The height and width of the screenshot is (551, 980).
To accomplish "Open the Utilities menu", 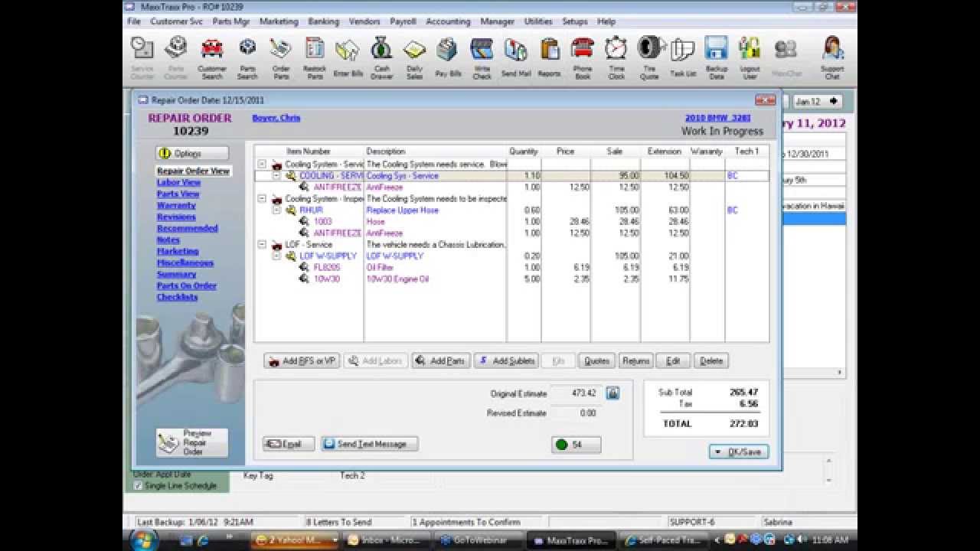I will (538, 21).
